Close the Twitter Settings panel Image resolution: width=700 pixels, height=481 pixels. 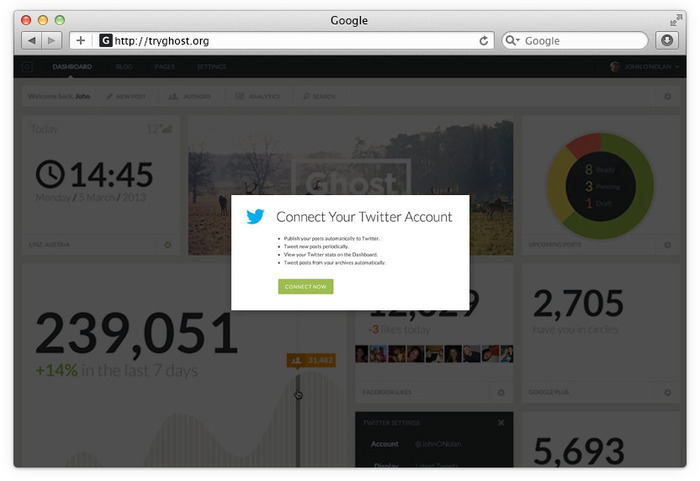pyautogui.click(x=501, y=422)
